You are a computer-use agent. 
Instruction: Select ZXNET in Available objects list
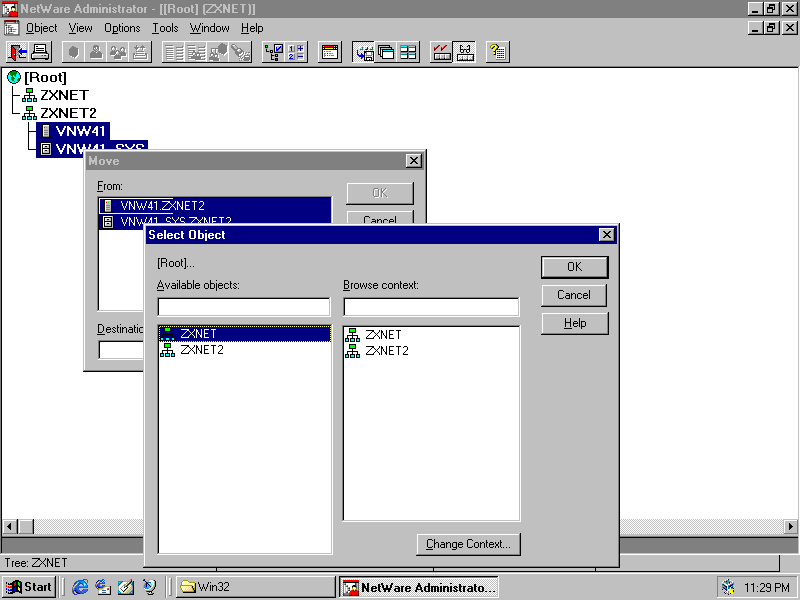(244, 334)
